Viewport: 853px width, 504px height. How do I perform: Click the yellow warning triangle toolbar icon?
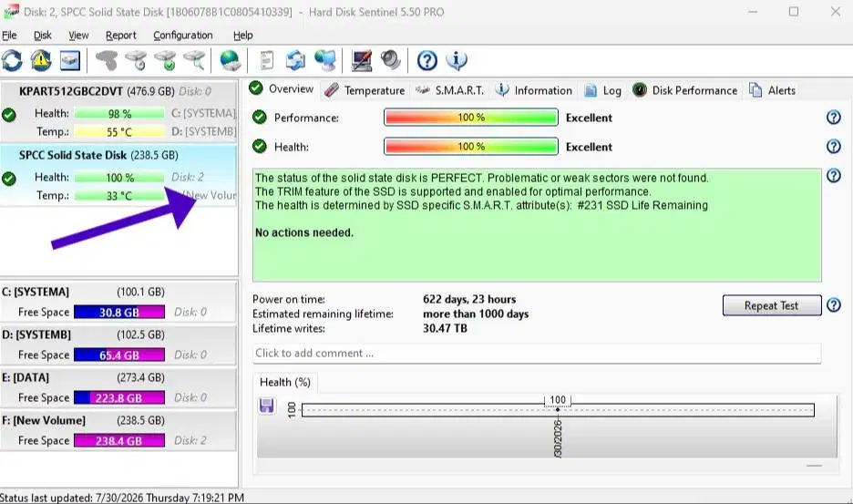point(41,60)
